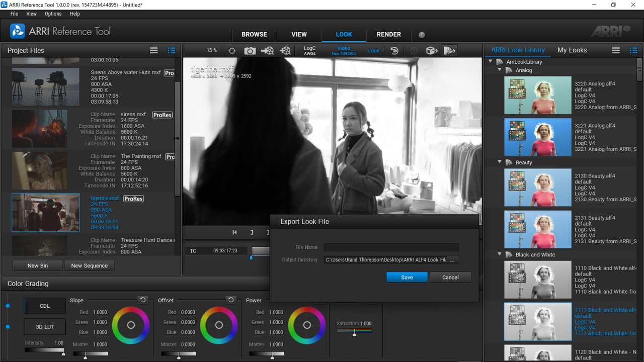Viewport: 644px width, 362px height.
Task: Open the My Looks tab
Action: tap(572, 50)
